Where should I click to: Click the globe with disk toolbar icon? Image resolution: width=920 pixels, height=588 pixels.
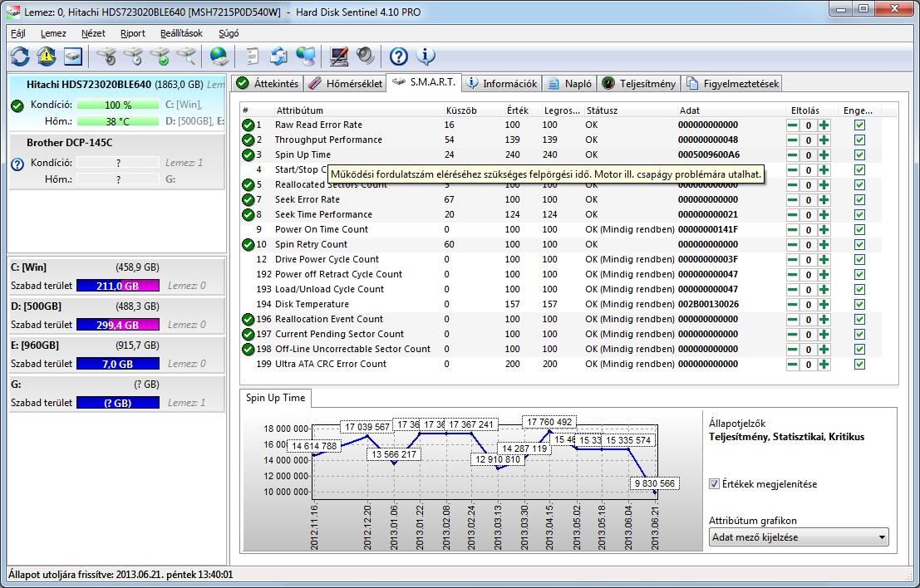click(x=219, y=56)
